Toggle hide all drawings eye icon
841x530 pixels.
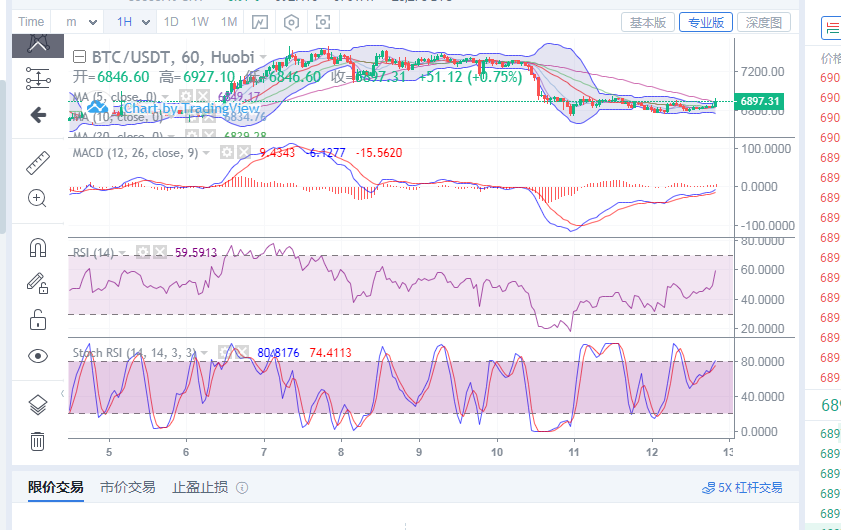click(x=38, y=356)
